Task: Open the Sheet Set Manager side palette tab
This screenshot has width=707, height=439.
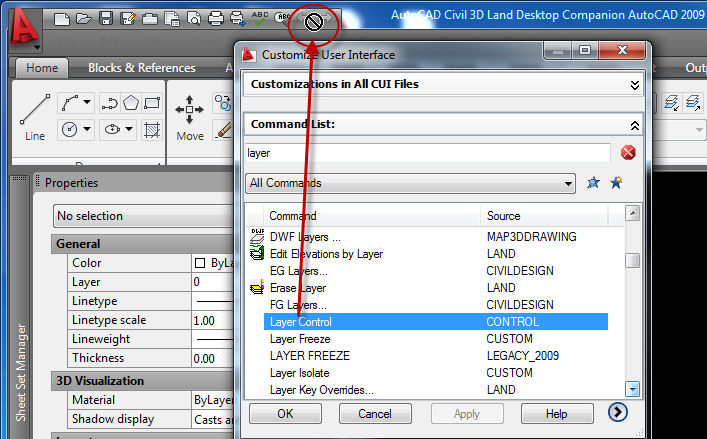Action: coord(20,372)
